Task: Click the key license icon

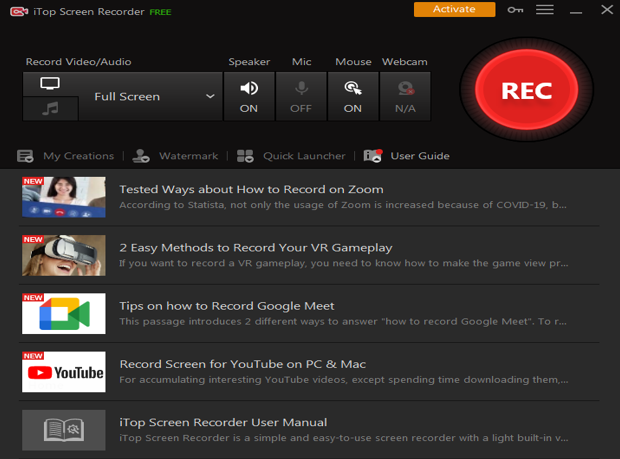Action: [x=515, y=10]
